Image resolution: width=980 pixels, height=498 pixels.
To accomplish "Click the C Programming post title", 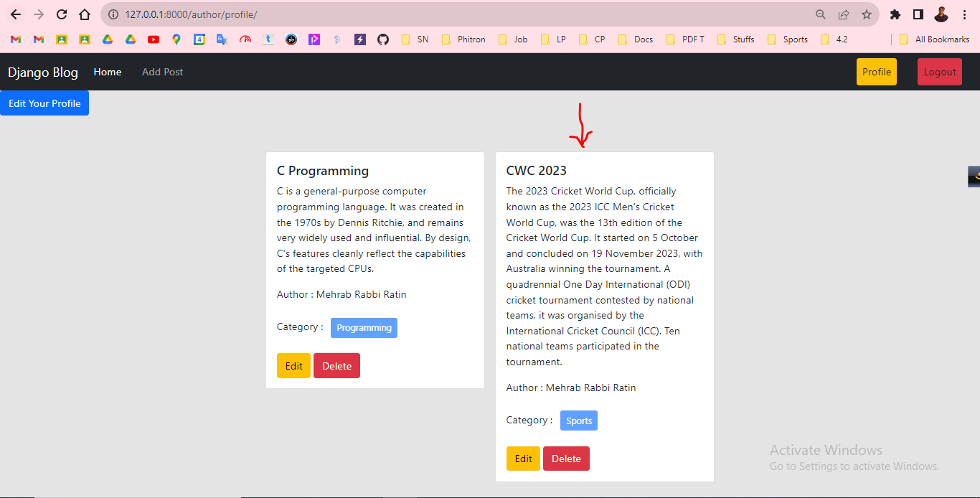I will 323,171.
